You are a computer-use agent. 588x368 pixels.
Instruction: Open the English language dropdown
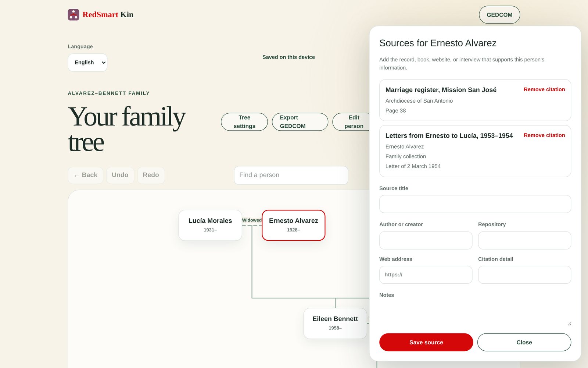click(87, 63)
